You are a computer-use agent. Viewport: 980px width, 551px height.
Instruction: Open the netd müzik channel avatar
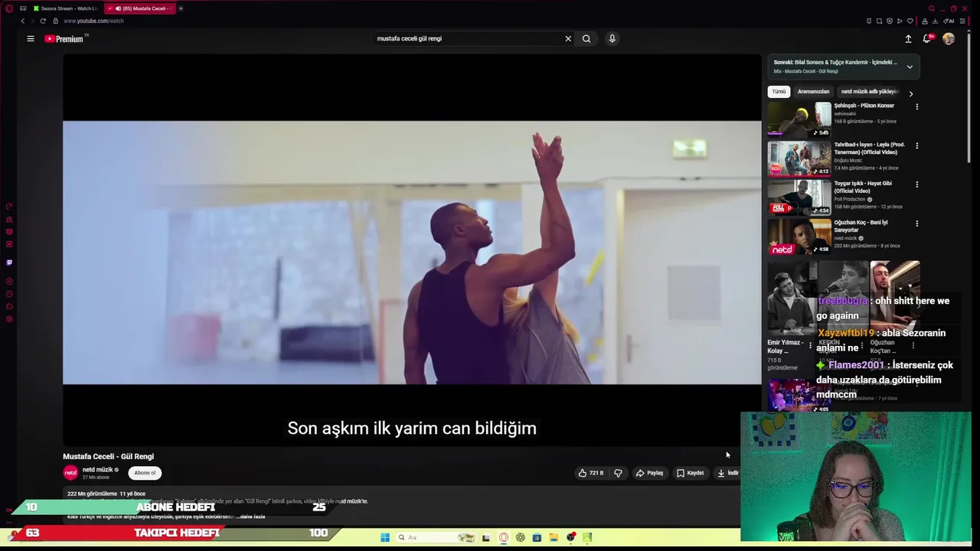[x=70, y=473]
